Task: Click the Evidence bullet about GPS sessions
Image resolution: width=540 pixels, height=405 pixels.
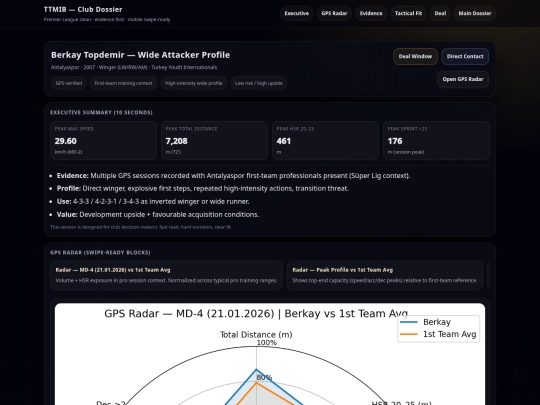Action: pyautogui.click(x=233, y=176)
